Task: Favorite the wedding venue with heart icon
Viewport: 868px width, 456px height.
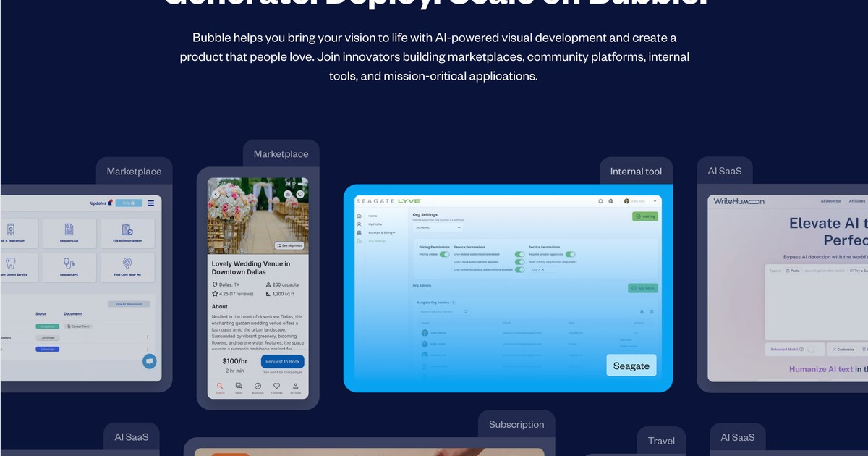Action: coord(299,194)
